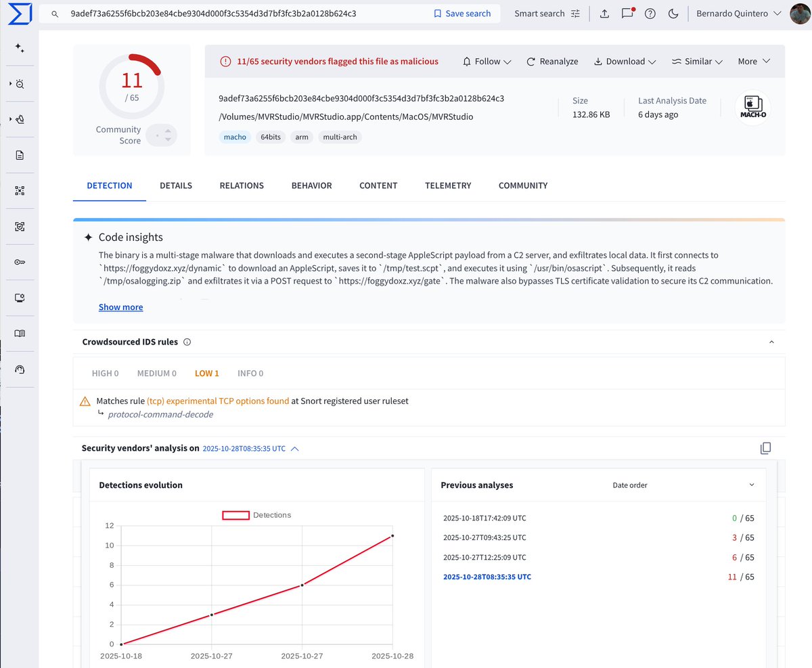
Task: Toggle the Detections legend in the chart
Action: [x=256, y=515]
